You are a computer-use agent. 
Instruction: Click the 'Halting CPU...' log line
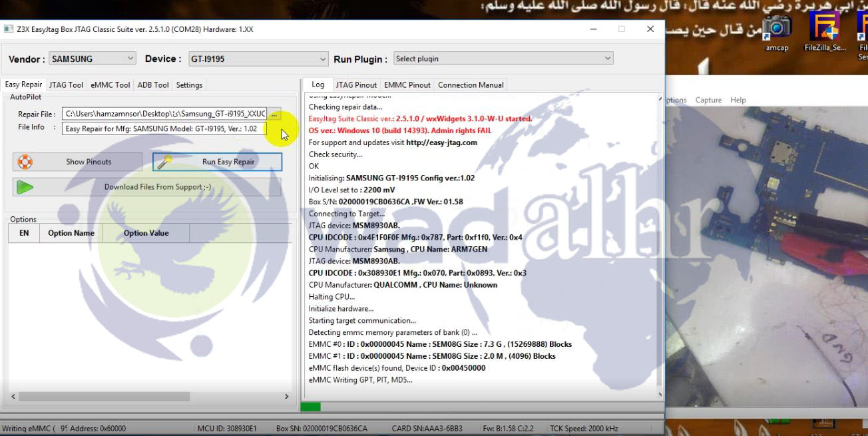(x=331, y=297)
